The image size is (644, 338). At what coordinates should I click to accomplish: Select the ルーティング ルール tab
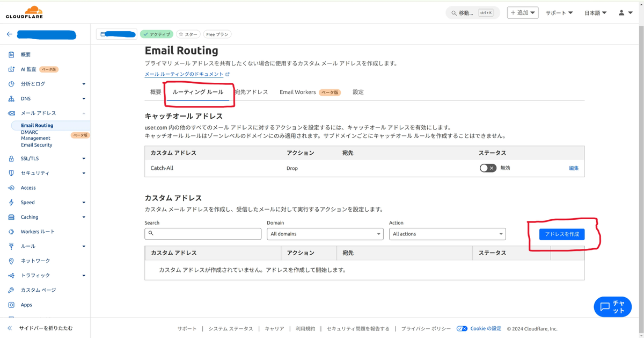pos(198,92)
